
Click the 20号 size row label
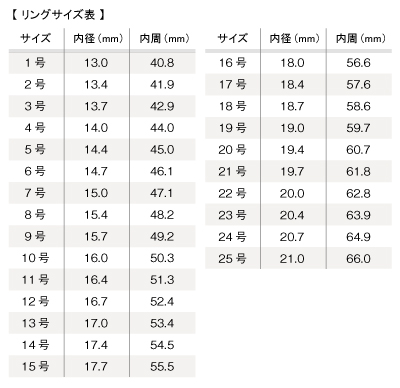(x=233, y=150)
